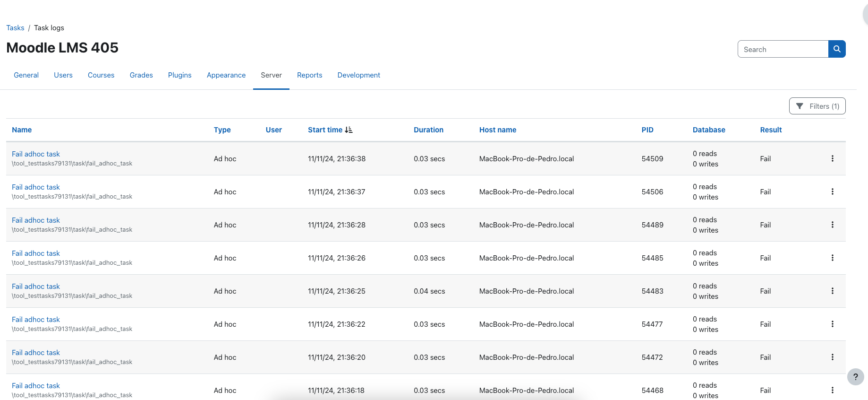This screenshot has width=868, height=400.
Task: Open Fail adhoc task started 21:36:37
Action: click(36, 187)
